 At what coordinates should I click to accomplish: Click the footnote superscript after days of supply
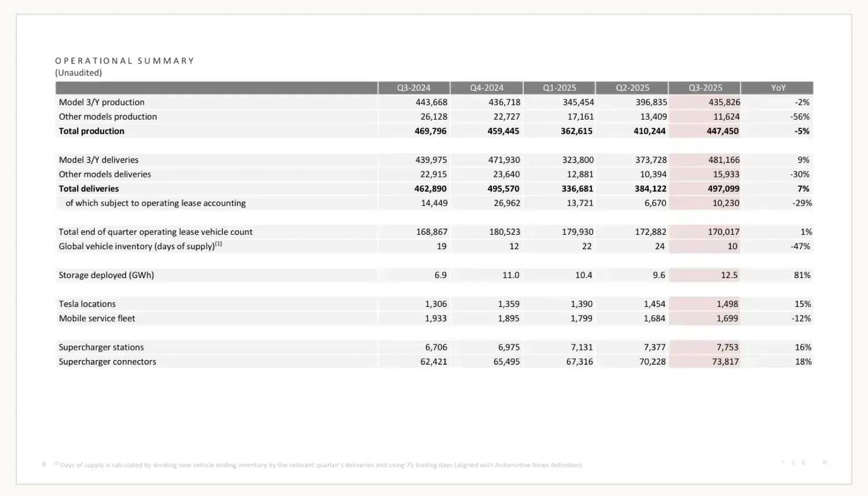pyautogui.click(x=219, y=244)
